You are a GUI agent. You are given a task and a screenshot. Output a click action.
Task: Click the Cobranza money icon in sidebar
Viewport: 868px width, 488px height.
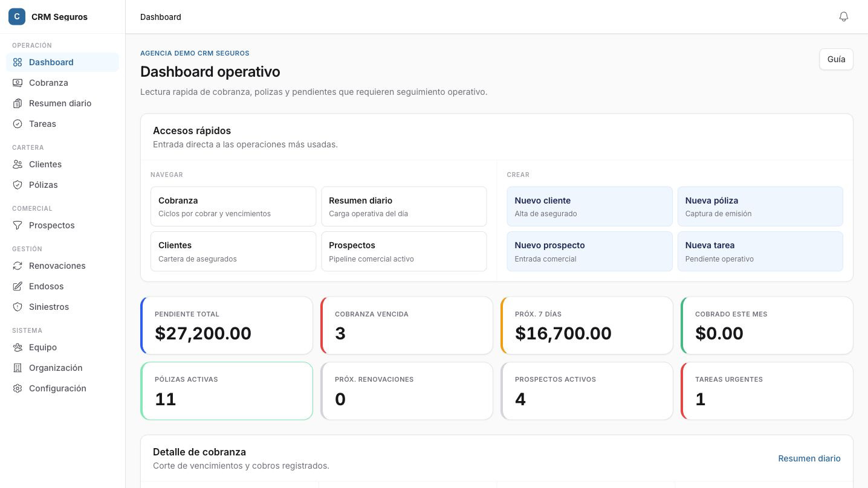click(18, 83)
